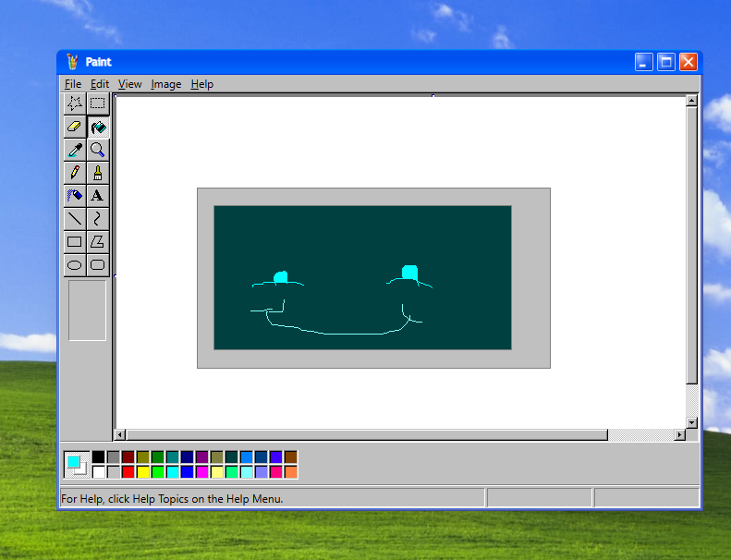Open the View menu
Screen dimensions: 731x560
129,84
